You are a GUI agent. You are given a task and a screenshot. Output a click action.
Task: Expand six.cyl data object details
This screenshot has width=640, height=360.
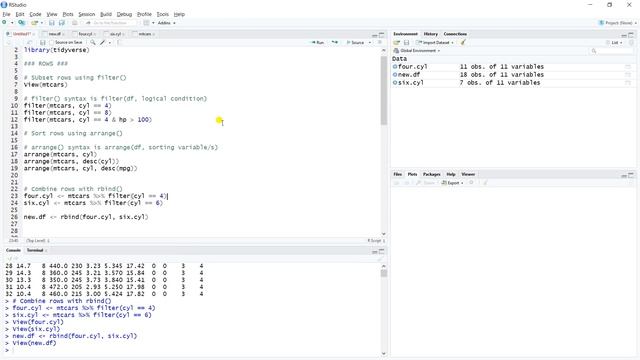[x=395, y=82]
